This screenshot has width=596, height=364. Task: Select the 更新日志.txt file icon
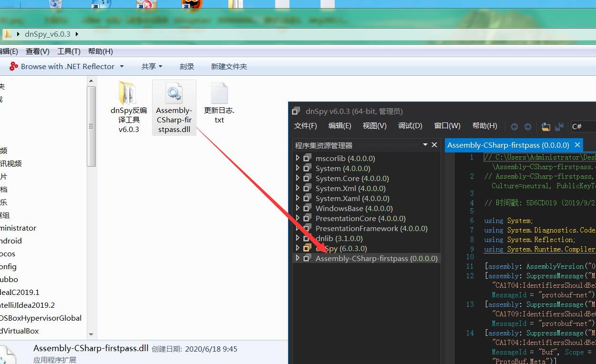219,93
